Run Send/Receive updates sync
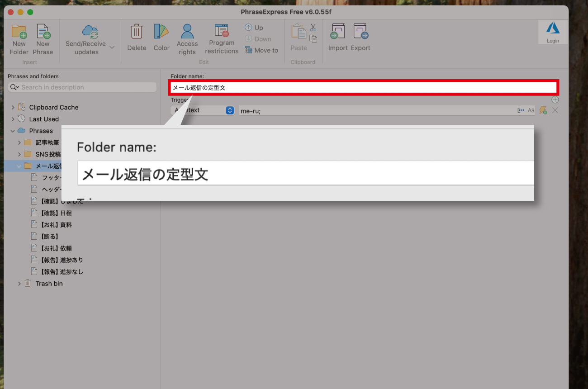588x389 pixels. pos(85,39)
